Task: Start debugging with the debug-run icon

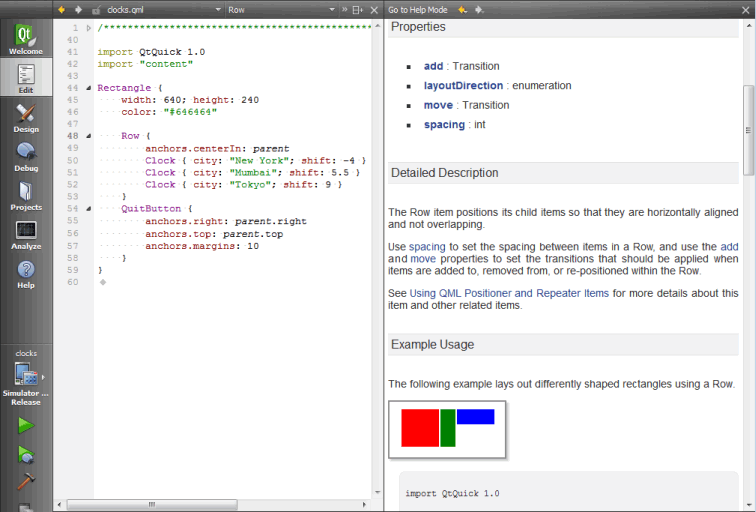Action: click(x=25, y=455)
